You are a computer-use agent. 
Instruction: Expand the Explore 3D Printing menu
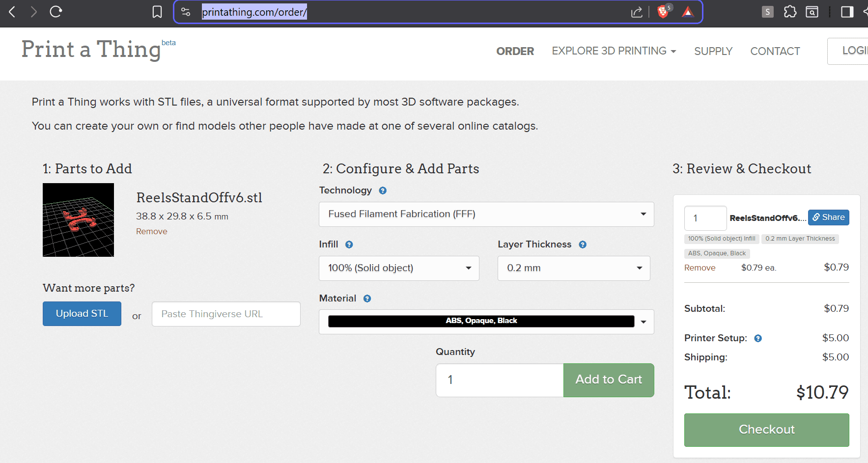[614, 51]
